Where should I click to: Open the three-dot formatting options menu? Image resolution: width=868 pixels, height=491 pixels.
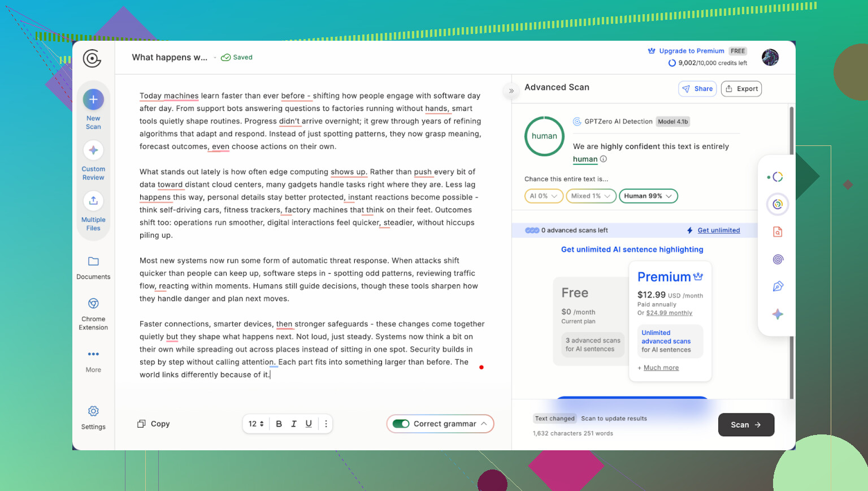point(326,424)
